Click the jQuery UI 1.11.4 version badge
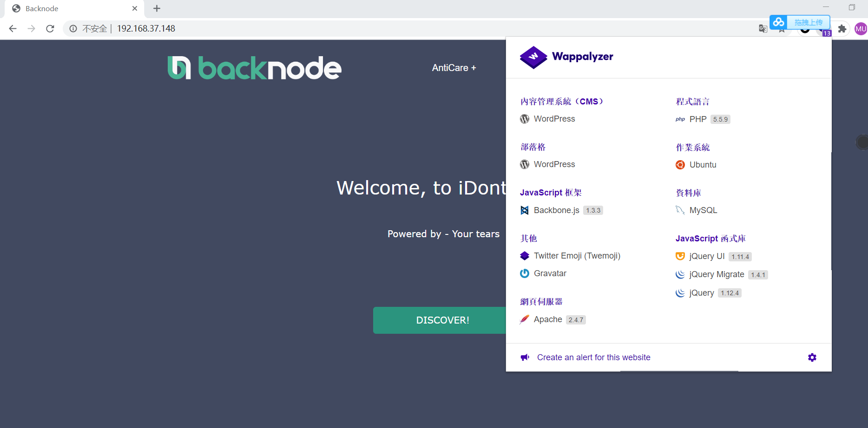868x428 pixels. tap(740, 257)
